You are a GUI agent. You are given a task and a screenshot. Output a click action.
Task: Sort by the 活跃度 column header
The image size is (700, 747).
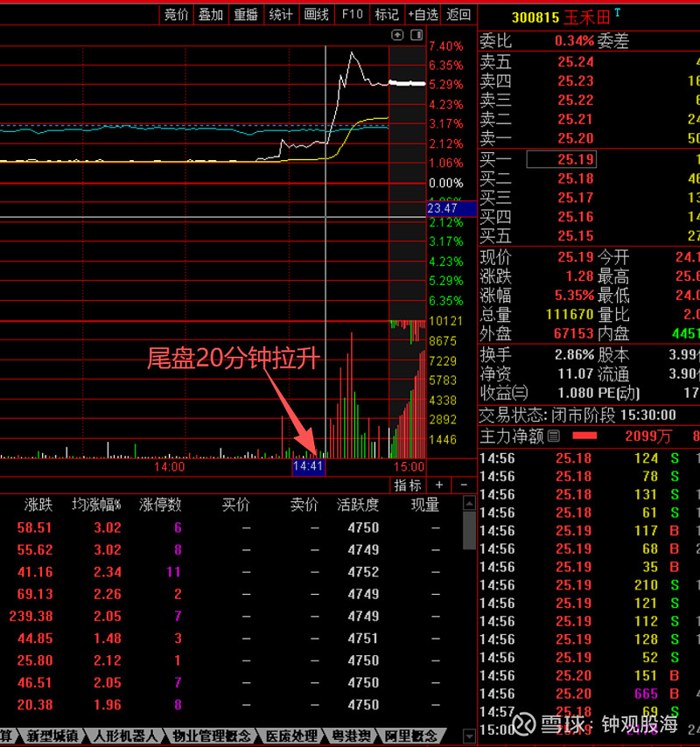click(358, 505)
